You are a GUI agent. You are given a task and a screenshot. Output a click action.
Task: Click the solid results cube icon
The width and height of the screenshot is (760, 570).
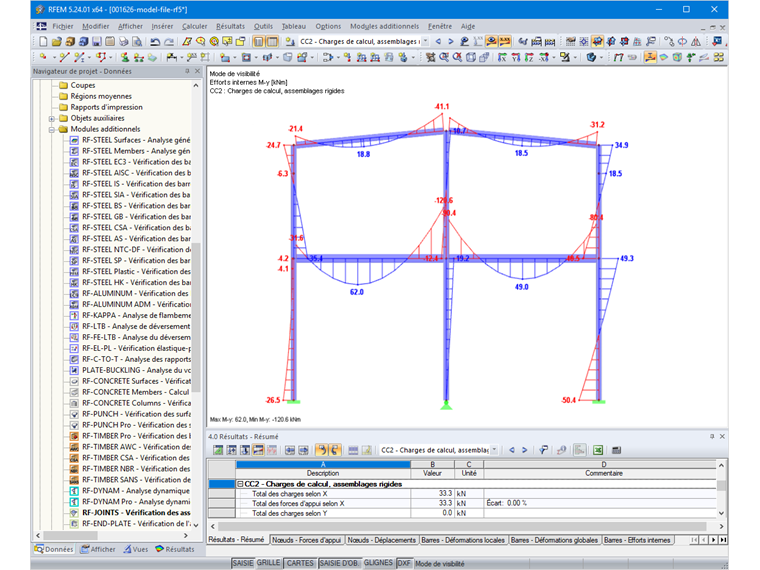coord(677,57)
